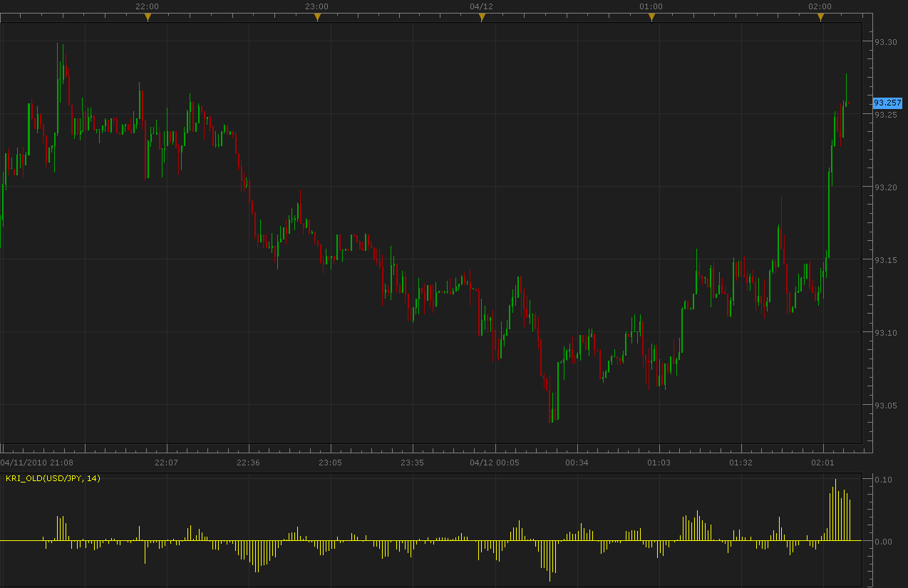Click the 01:00 label on top ruler
Screen dimensions: 908x588
pos(651,6)
